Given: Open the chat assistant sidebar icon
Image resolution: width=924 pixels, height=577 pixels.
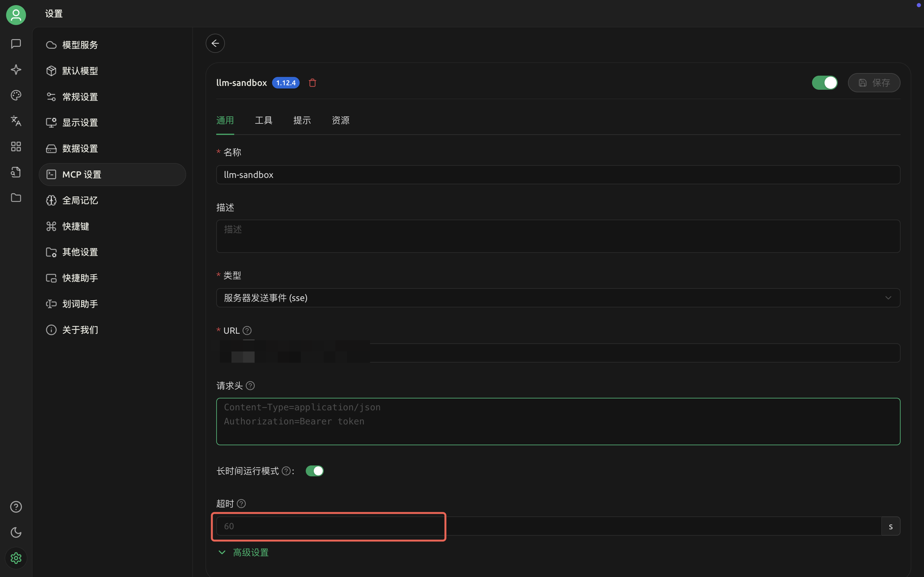Looking at the screenshot, I should tap(16, 44).
